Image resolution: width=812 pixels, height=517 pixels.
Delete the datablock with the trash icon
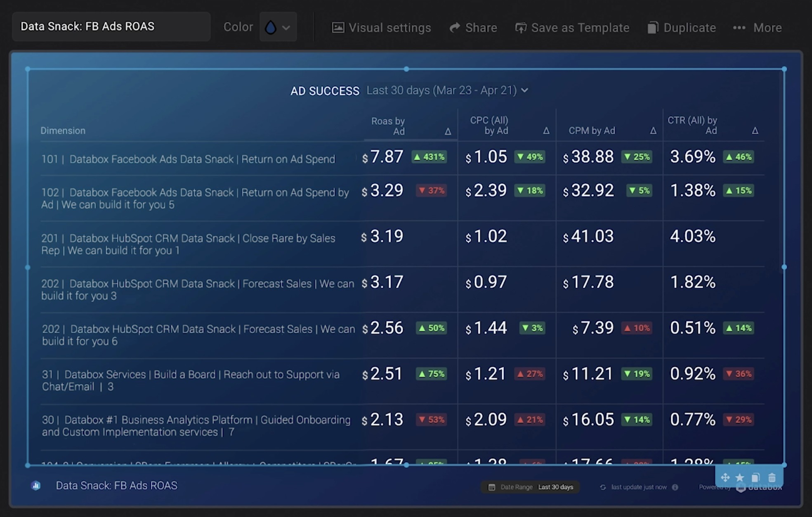coord(772,477)
